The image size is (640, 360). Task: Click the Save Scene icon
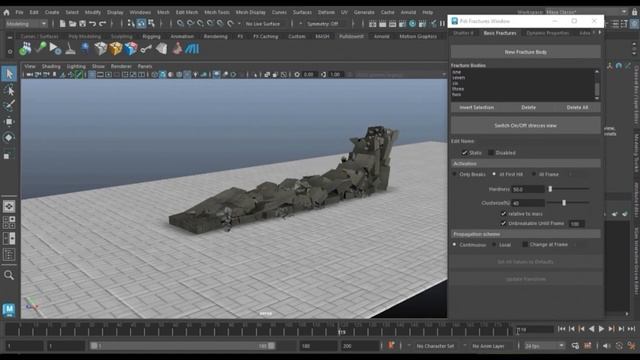click(x=82, y=24)
